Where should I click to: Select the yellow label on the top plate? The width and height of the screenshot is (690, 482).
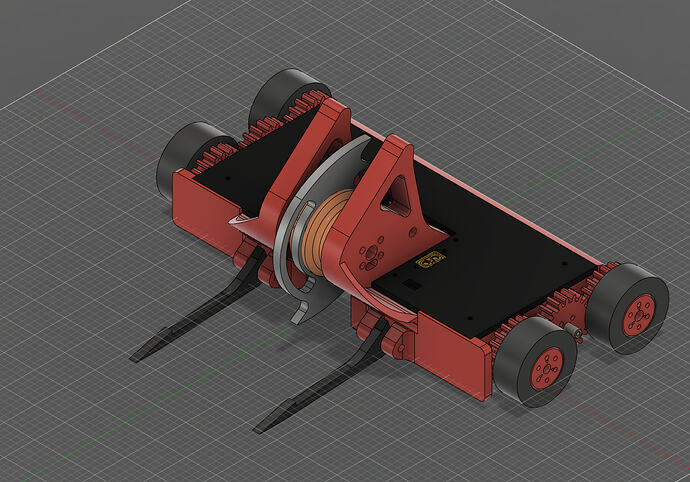point(430,260)
